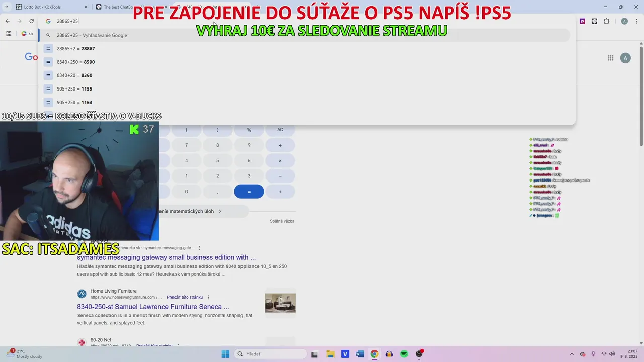Open the Chrome profile avatar in toolbar
The image size is (644, 362).
pos(624,21)
